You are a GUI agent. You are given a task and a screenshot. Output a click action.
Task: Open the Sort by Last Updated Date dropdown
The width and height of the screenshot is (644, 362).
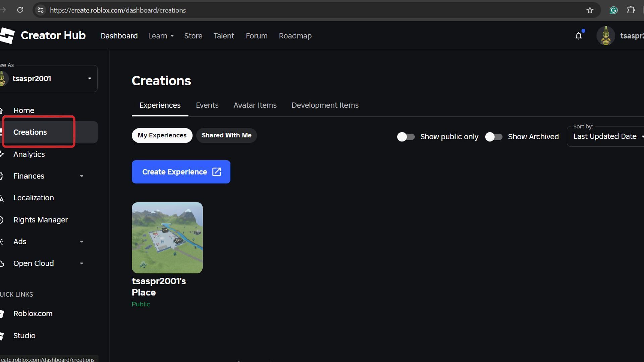pos(605,136)
